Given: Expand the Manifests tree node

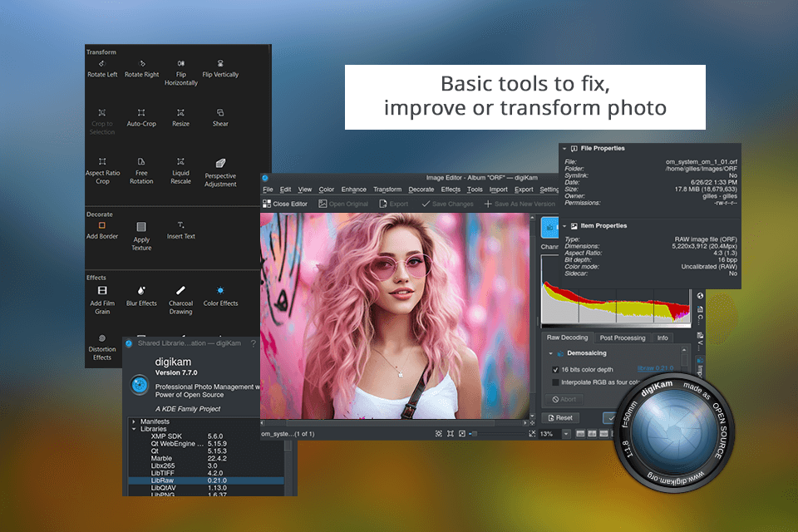Looking at the screenshot, I should 134,421.
